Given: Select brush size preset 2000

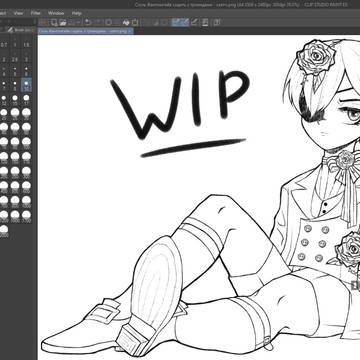Looking at the screenshot, I should [x=4, y=231].
